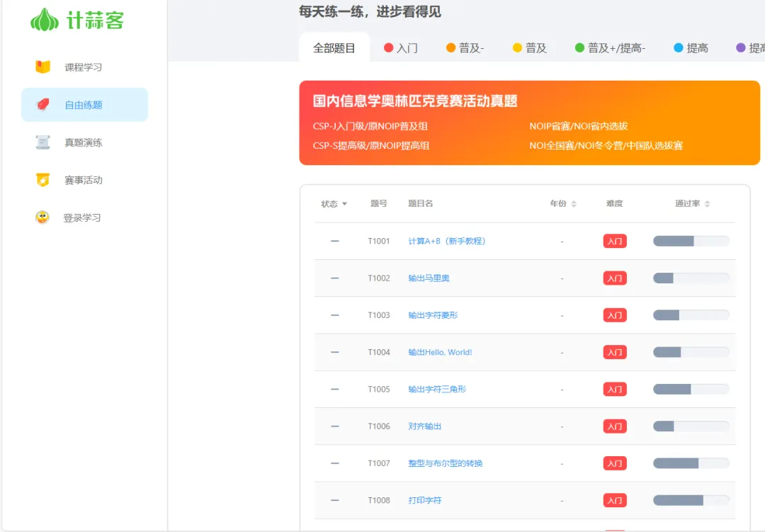Go to 真题演练 in the sidebar
Viewport: 765px width, 532px height.
click(x=84, y=142)
